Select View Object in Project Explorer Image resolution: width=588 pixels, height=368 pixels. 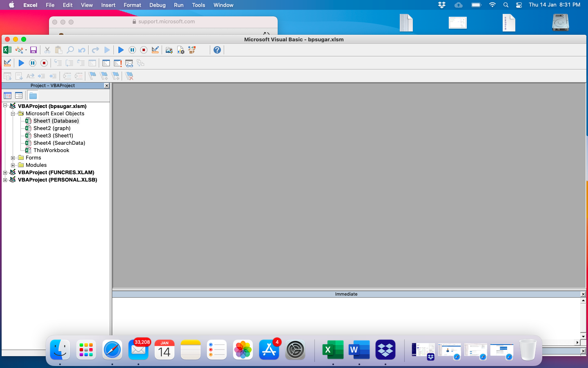click(x=19, y=95)
